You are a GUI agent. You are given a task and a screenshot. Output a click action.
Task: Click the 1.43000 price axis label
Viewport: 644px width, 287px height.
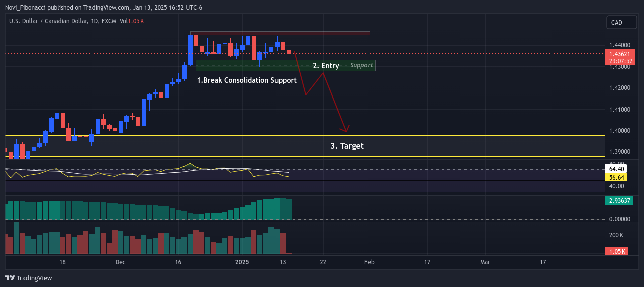620,67
